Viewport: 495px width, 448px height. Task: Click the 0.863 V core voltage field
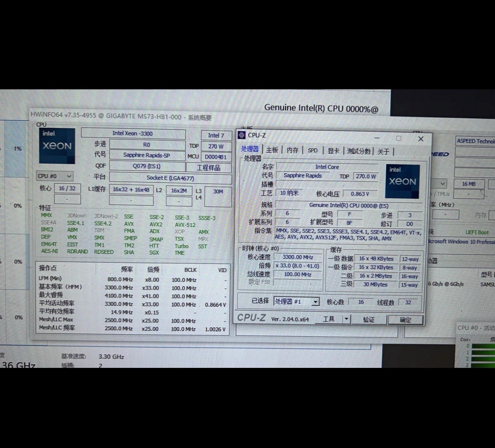pyautogui.click(x=359, y=194)
